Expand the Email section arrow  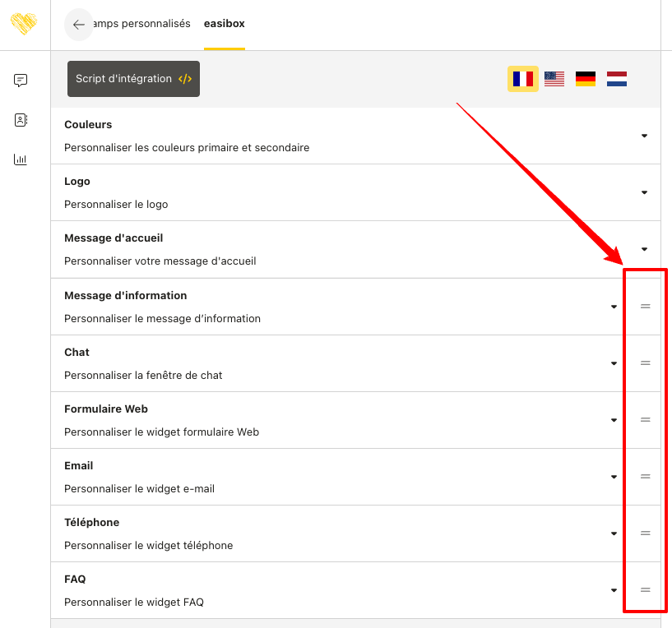[614, 477]
